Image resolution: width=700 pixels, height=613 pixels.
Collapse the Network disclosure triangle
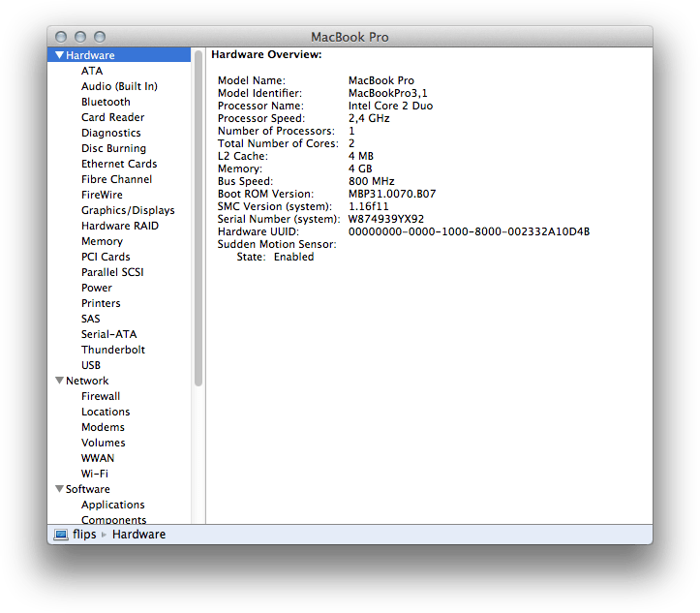pyautogui.click(x=59, y=381)
